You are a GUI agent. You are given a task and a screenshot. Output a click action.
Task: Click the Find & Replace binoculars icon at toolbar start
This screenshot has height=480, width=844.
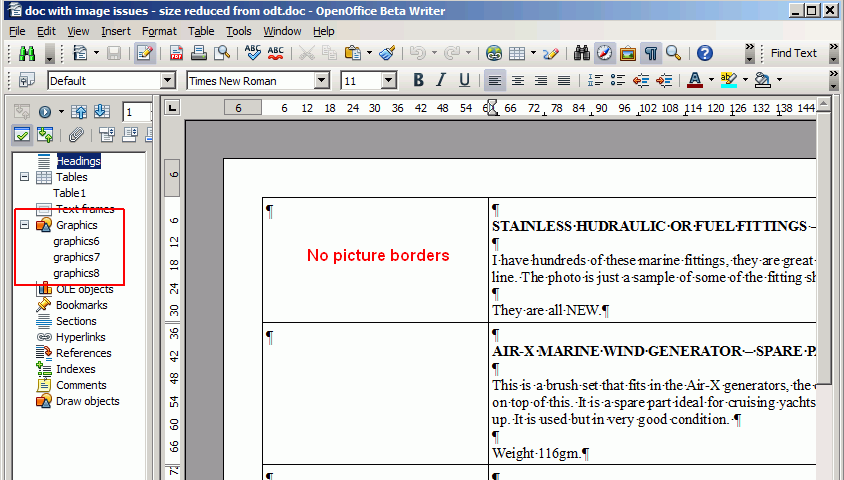pyautogui.click(x=27, y=53)
